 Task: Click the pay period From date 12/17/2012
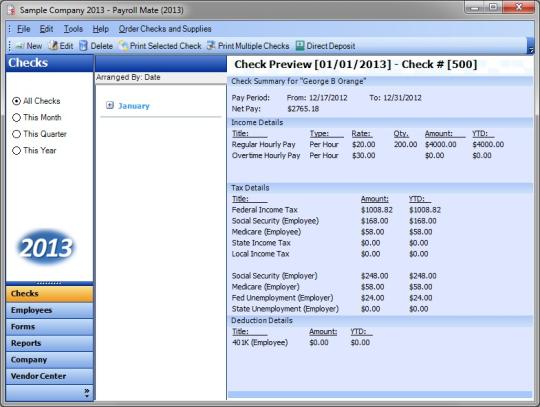point(328,98)
